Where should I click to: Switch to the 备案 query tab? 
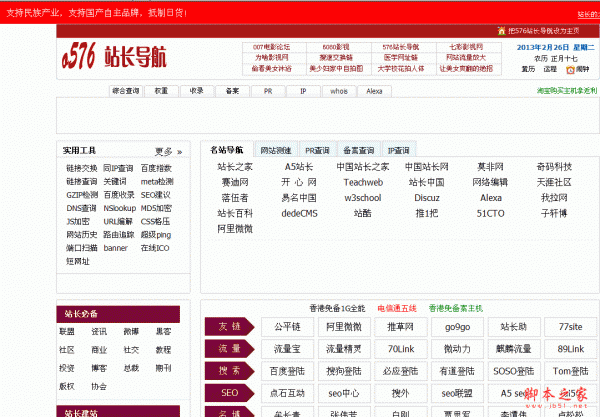[232, 91]
